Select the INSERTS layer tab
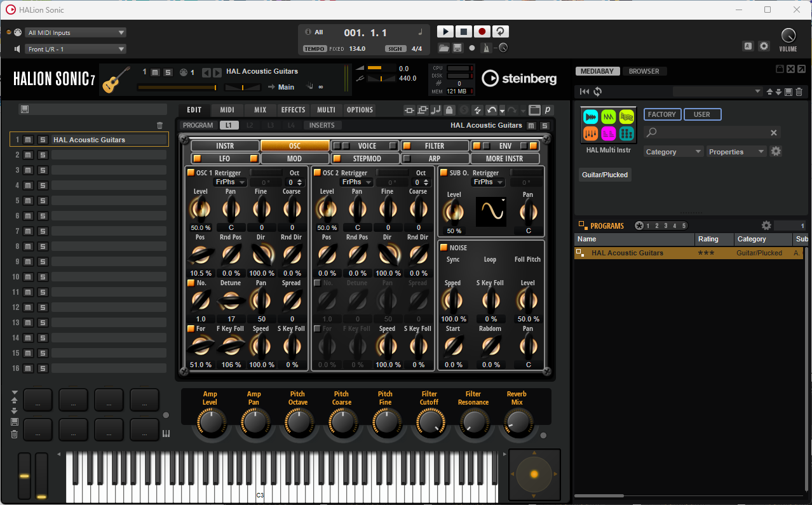Image resolution: width=812 pixels, height=505 pixels. (x=322, y=125)
